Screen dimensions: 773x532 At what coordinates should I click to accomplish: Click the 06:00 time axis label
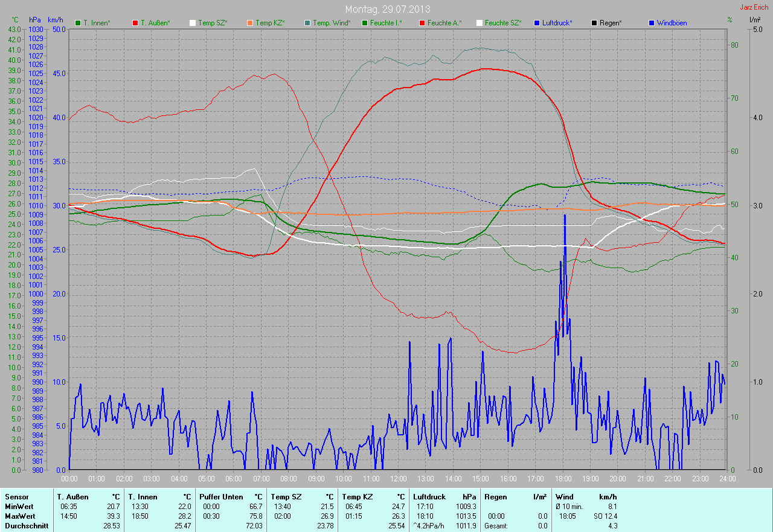234,479
